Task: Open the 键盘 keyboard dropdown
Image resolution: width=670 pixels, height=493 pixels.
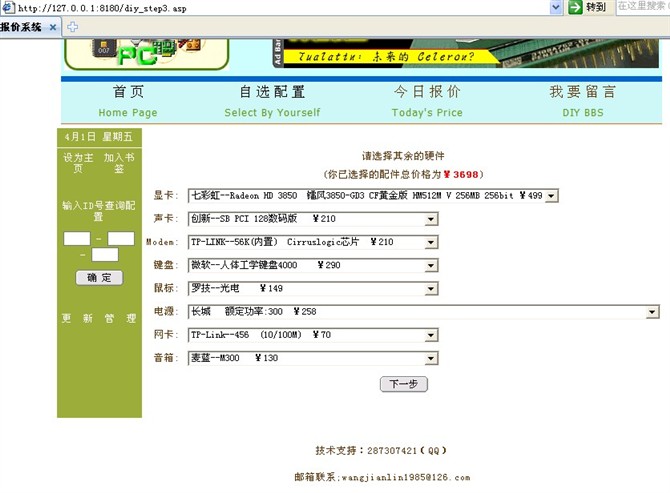Action: click(x=313, y=265)
